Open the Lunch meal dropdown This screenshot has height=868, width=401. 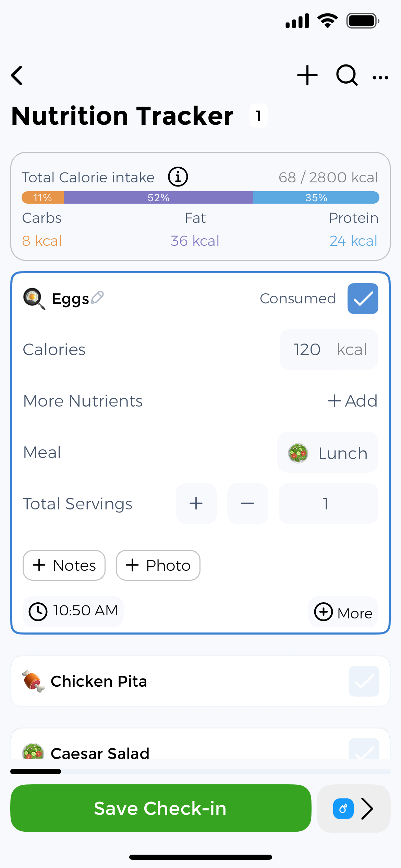point(328,453)
